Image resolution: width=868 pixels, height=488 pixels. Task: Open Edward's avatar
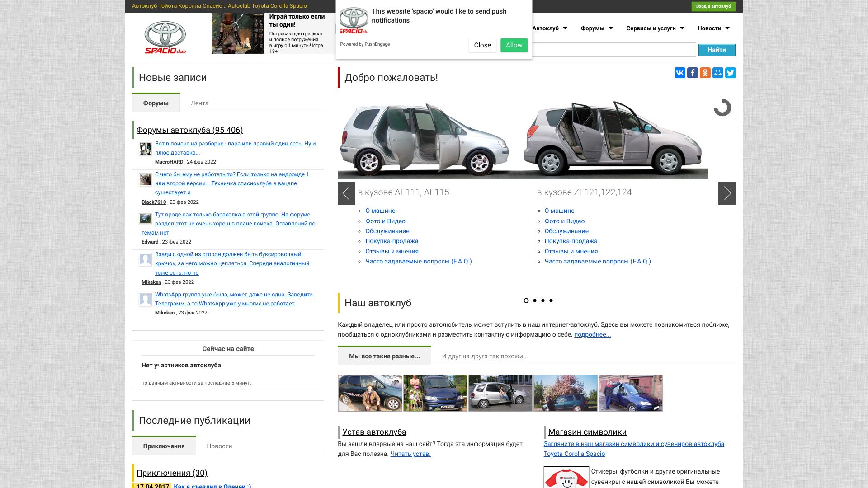(x=145, y=219)
